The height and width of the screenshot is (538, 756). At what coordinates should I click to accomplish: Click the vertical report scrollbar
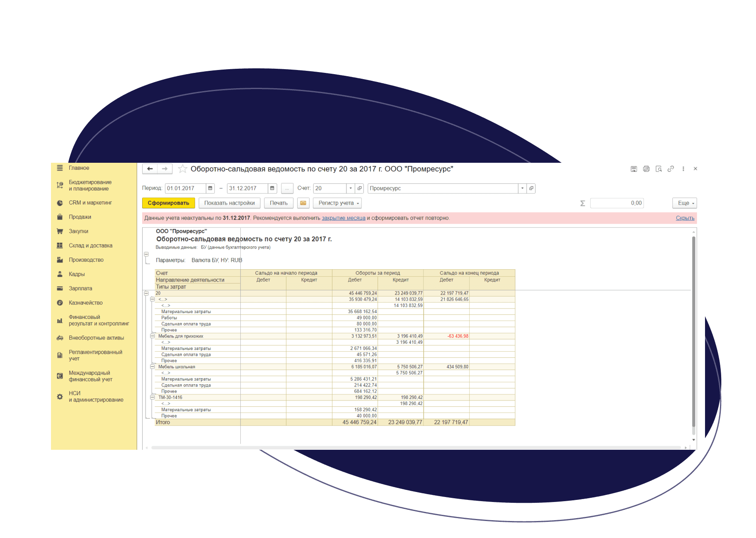pos(693,335)
